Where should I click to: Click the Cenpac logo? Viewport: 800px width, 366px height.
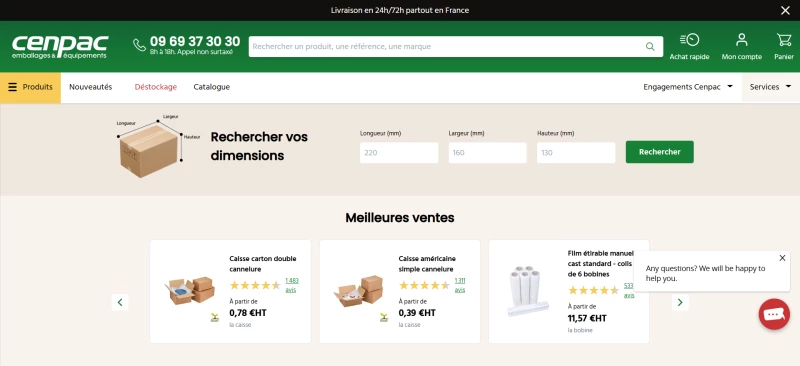[60, 46]
